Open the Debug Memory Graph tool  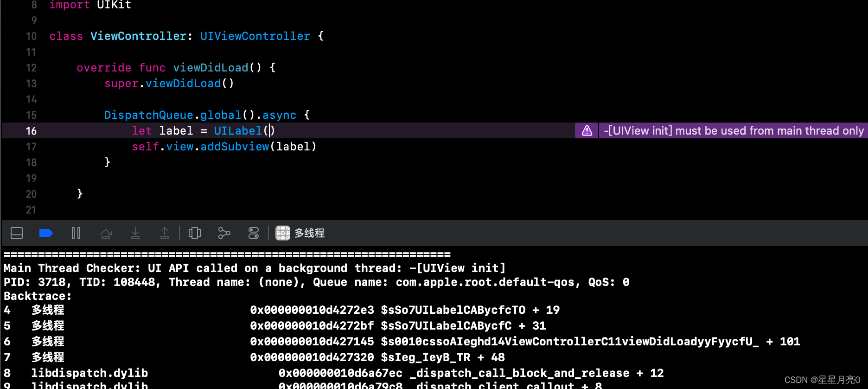point(224,233)
